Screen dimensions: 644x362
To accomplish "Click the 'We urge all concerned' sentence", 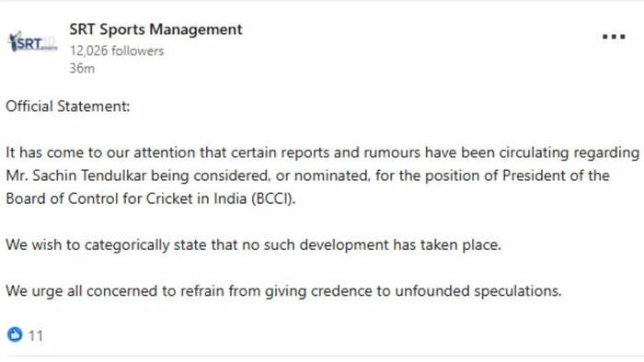I will (283, 291).
